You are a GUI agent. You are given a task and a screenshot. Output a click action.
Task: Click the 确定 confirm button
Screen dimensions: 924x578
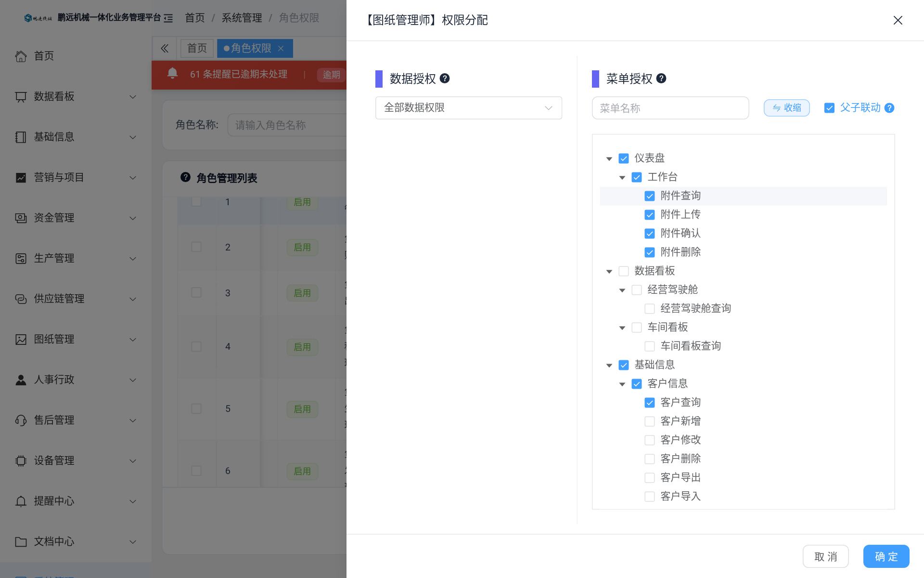tap(886, 556)
